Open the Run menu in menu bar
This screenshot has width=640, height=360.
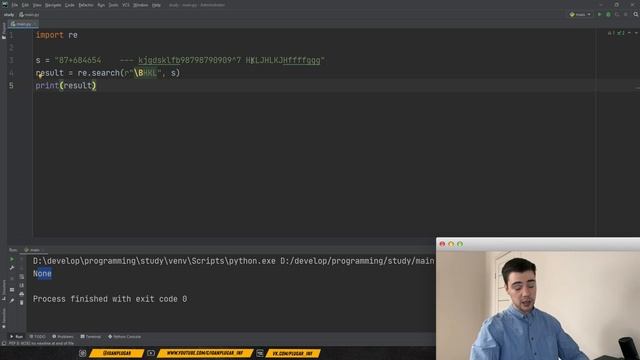tap(101, 5)
